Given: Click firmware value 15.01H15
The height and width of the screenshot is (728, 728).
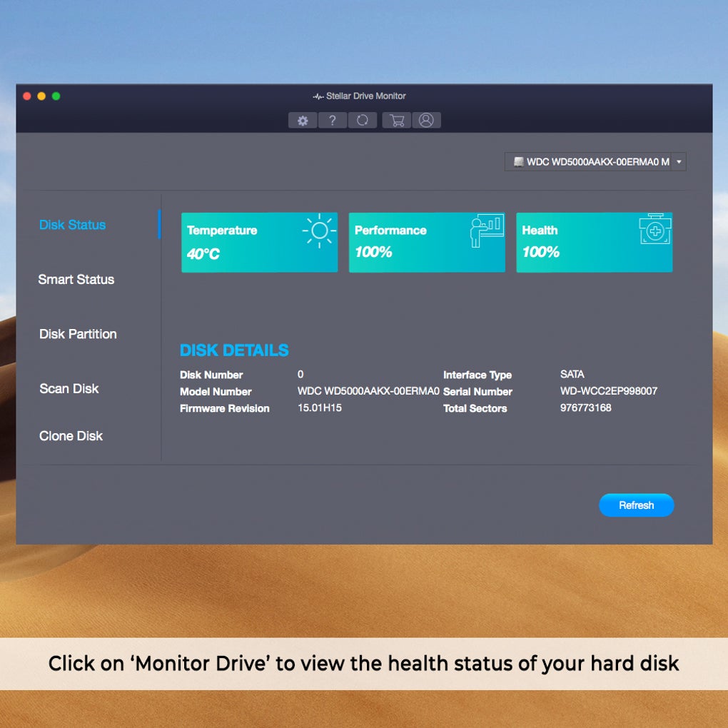Looking at the screenshot, I should coord(320,408).
